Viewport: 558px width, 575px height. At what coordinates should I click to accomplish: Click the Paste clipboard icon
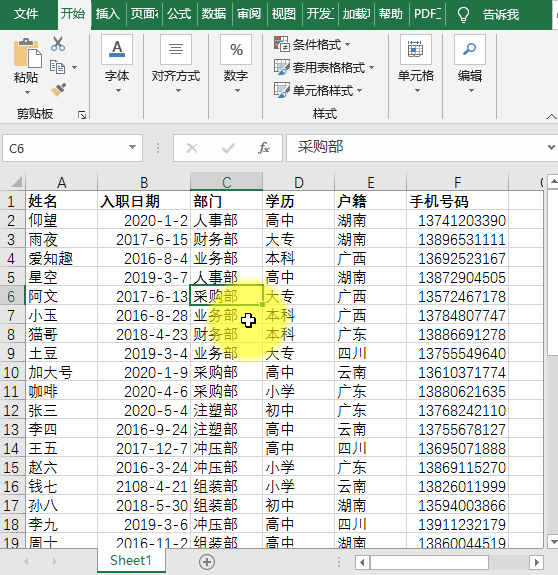tap(27, 53)
